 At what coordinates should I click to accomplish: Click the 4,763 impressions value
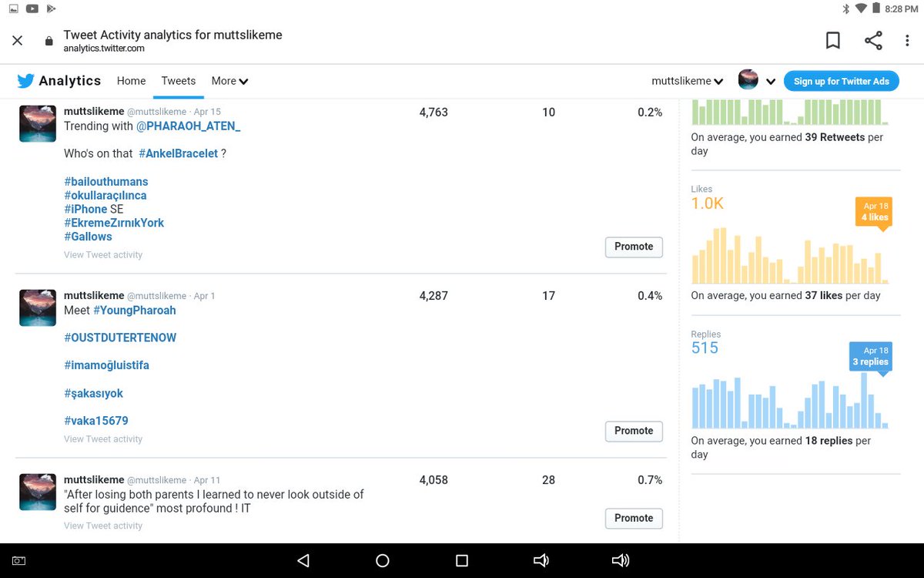[434, 113]
